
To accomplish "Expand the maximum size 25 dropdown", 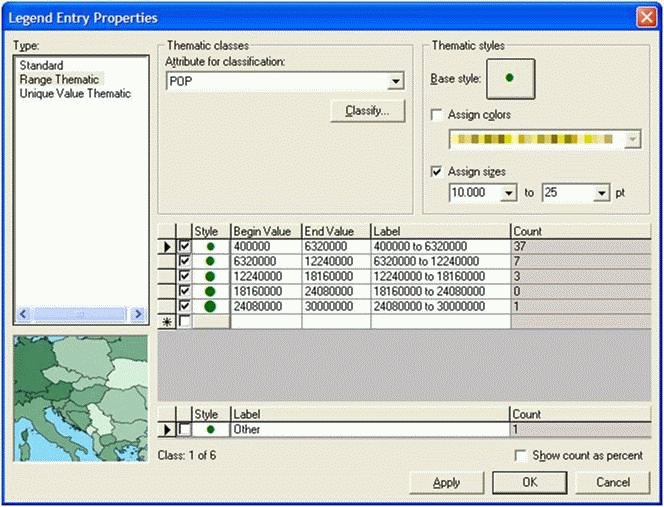I will (x=601, y=192).
